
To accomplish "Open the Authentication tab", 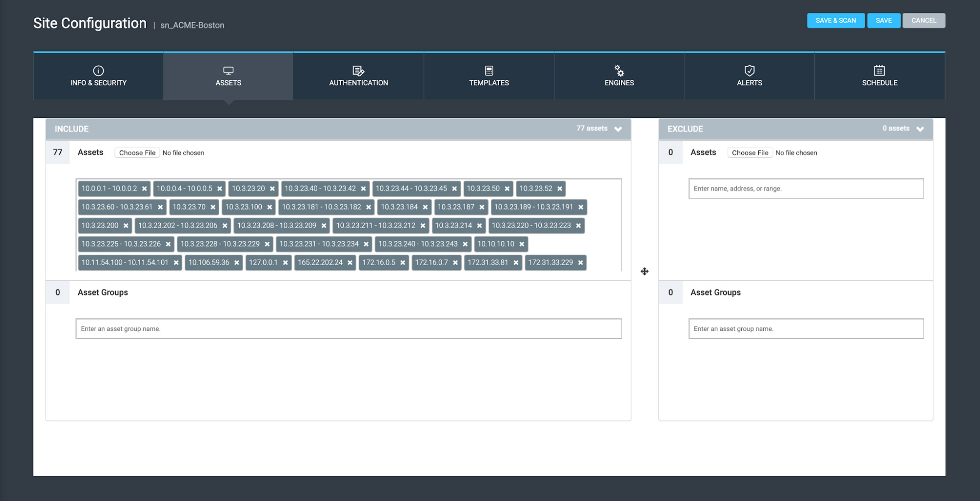I will point(358,77).
